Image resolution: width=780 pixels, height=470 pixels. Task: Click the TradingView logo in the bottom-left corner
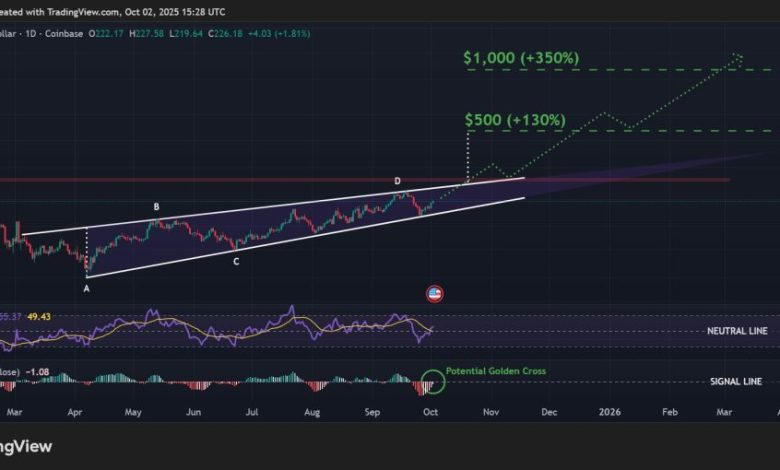pos(25,447)
